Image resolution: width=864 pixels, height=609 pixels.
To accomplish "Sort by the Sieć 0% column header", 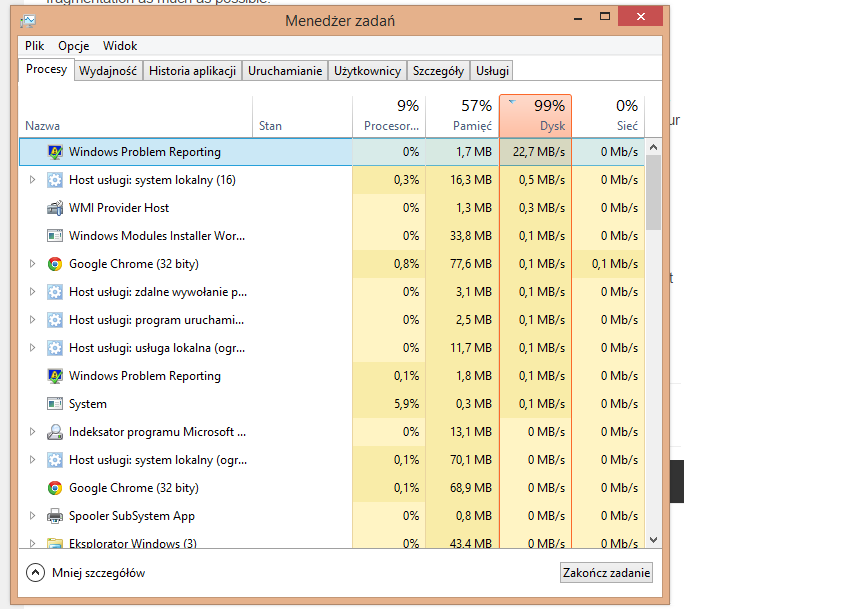I will tap(608, 117).
